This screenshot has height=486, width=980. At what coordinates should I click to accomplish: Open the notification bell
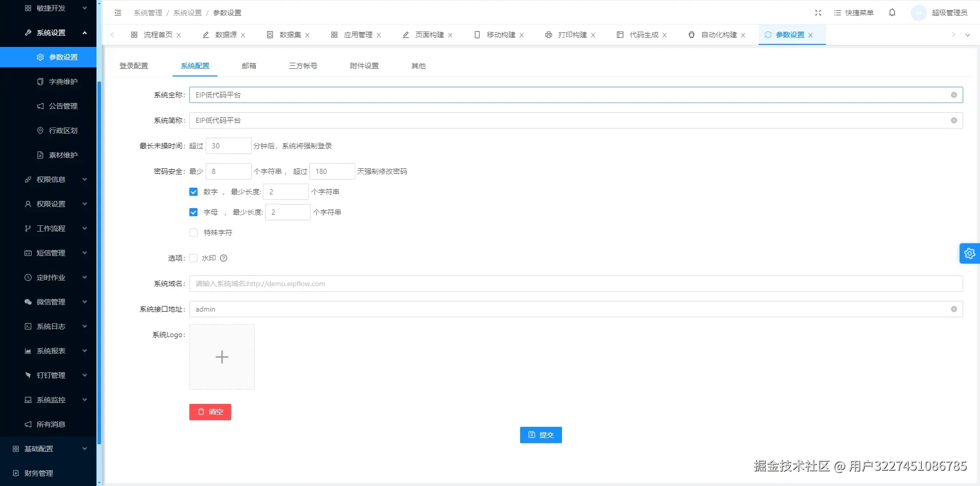[892, 13]
